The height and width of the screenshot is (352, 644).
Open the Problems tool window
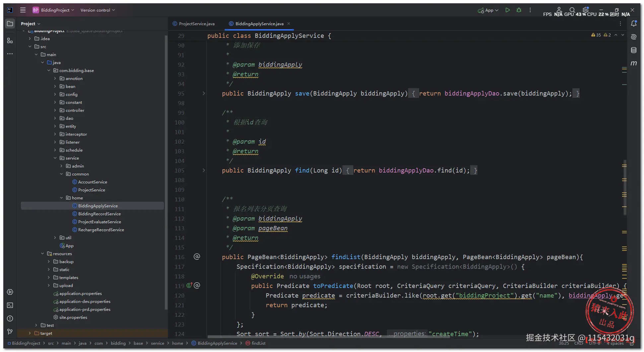pyautogui.click(x=10, y=318)
